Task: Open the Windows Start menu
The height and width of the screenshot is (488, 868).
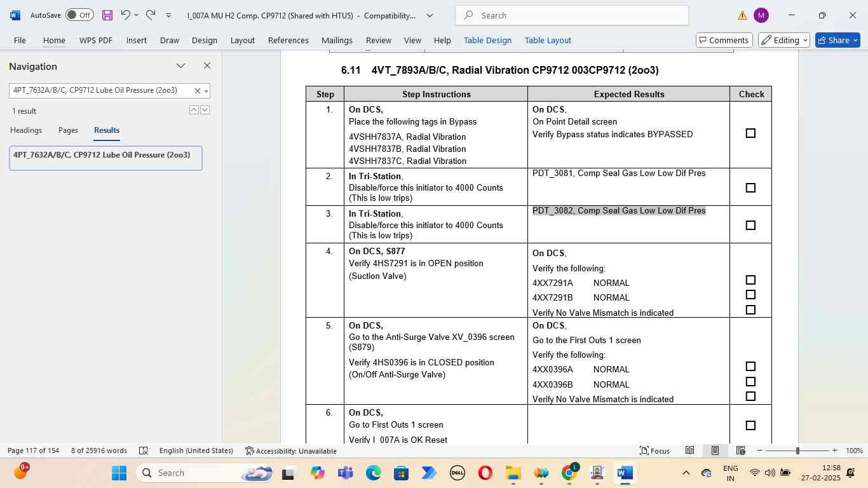Action: [x=119, y=473]
